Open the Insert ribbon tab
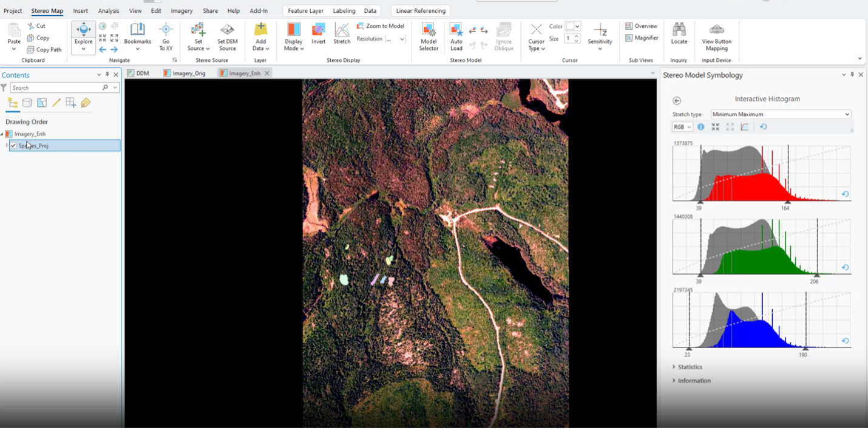The height and width of the screenshot is (430, 868). (81, 11)
